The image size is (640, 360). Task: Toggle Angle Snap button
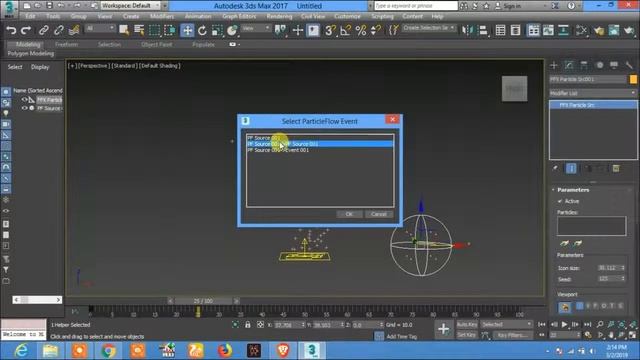[x=345, y=30]
